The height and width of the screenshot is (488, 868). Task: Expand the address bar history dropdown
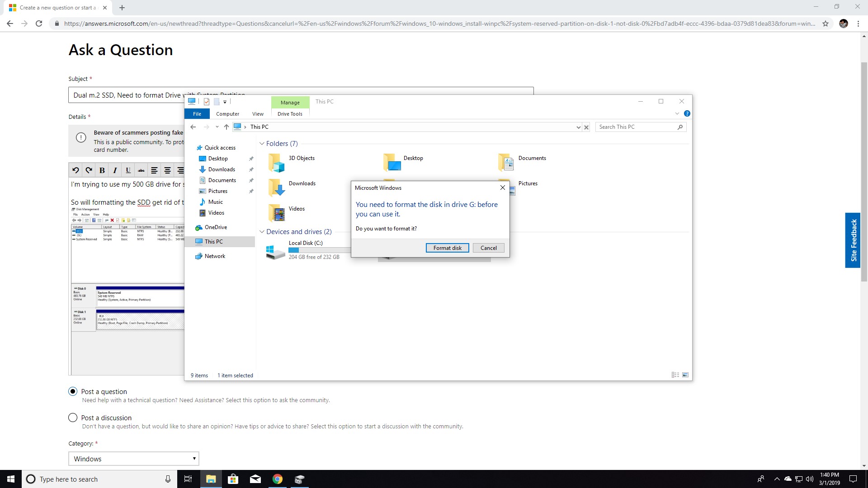point(578,127)
